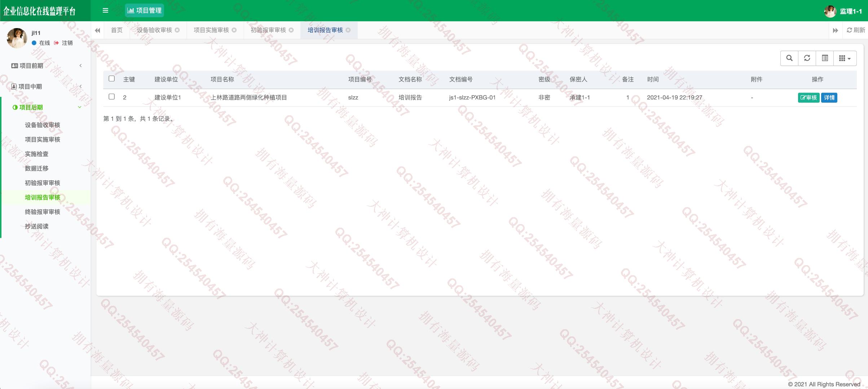
Task: Open the columns grid dropdown
Action: click(x=845, y=58)
